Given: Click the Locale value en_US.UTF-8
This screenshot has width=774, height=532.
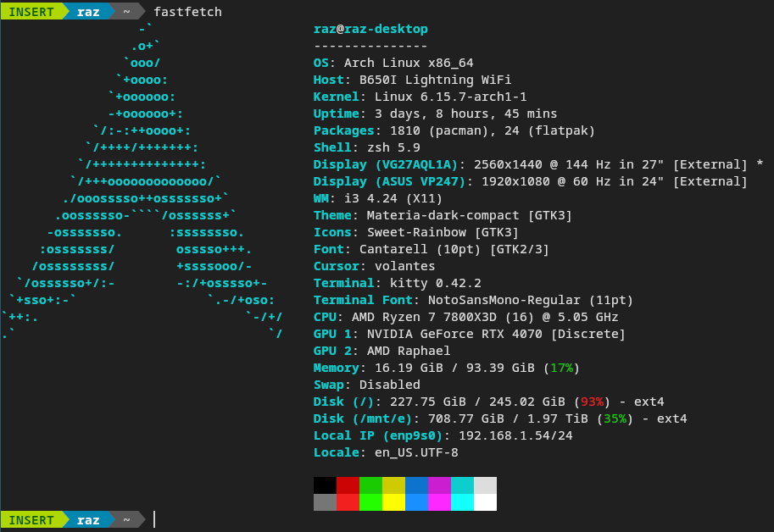Looking at the screenshot, I should coord(416,452).
